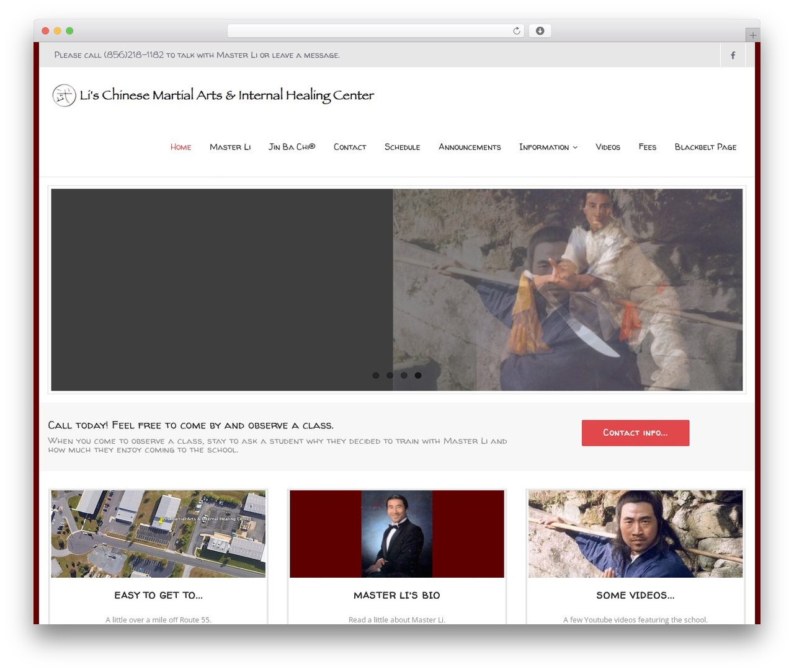This screenshot has width=794, height=672.
Task: Click the phone number message text
Action: (x=197, y=55)
